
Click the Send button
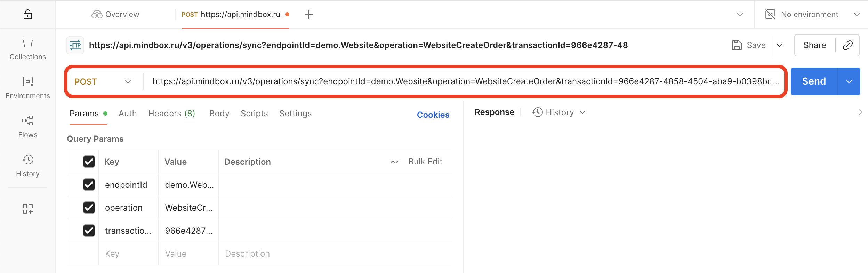coord(814,81)
